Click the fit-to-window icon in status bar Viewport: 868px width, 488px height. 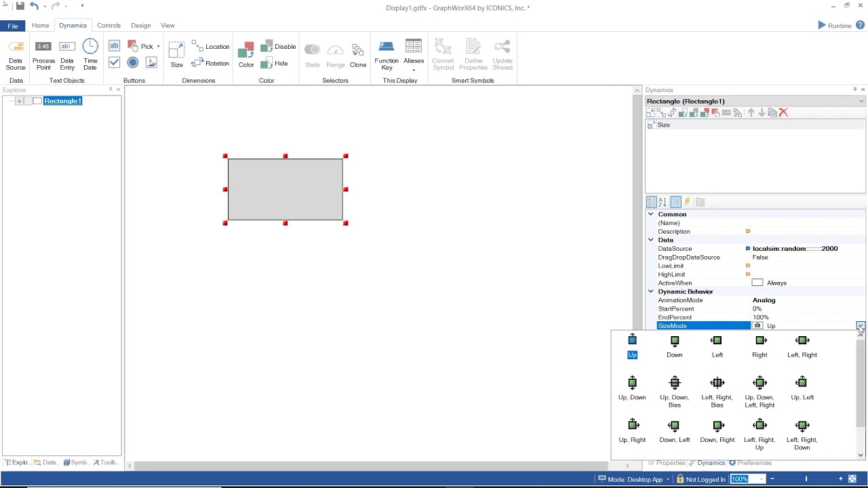pos(852,479)
